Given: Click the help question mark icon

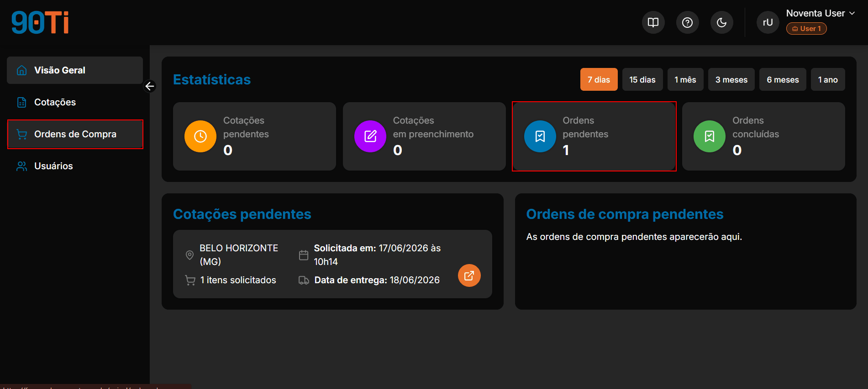Looking at the screenshot, I should click(687, 22).
